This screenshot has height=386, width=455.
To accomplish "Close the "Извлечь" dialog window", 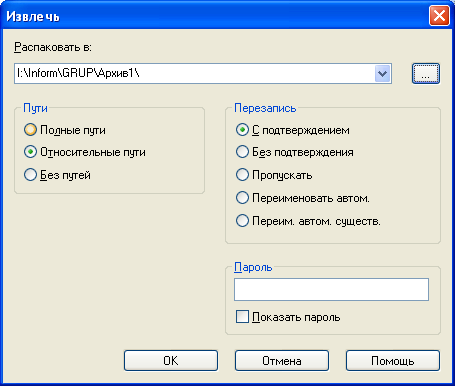I will click(x=439, y=16).
